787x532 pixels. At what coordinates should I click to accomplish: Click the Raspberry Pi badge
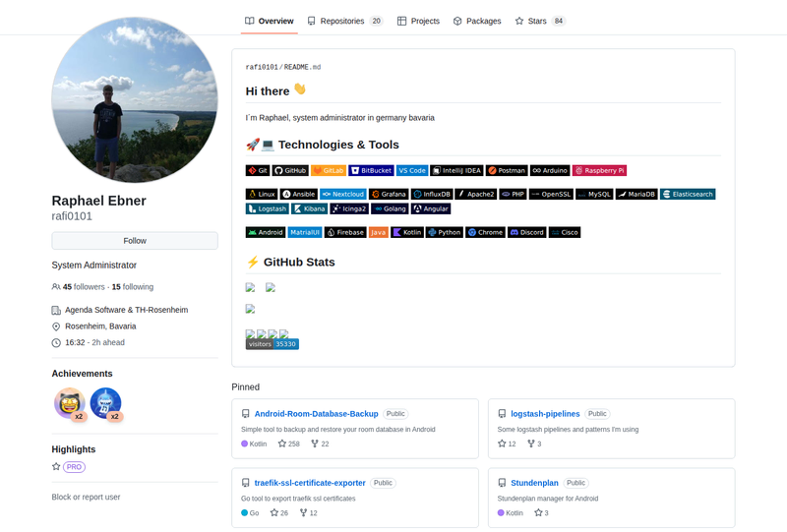click(x=599, y=171)
